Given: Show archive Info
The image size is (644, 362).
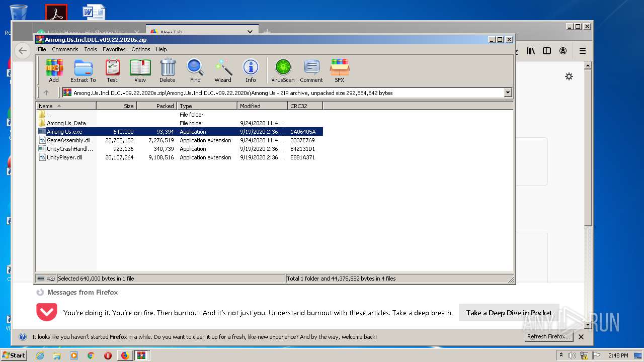Looking at the screenshot, I should tap(251, 71).
